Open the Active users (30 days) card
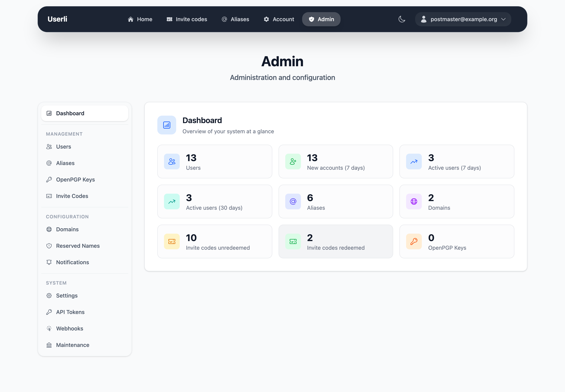Screen dimensions: 565x392 (x=215, y=202)
